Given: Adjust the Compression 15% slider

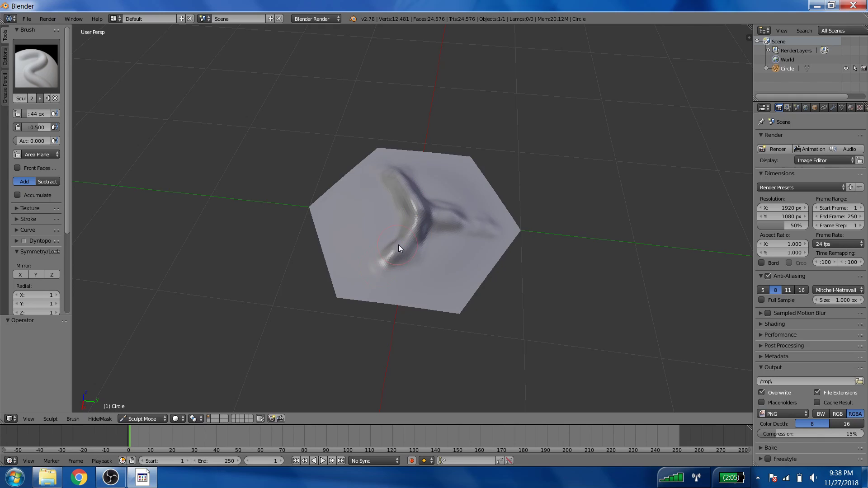Looking at the screenshot, I should coord(810,433).
